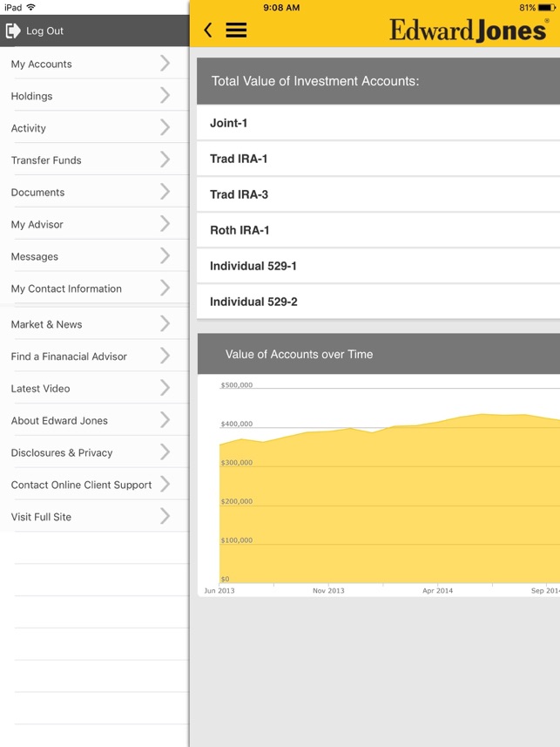Tap the Market & News chevron
The image size is (560, 747).
(x=165, y=323)
